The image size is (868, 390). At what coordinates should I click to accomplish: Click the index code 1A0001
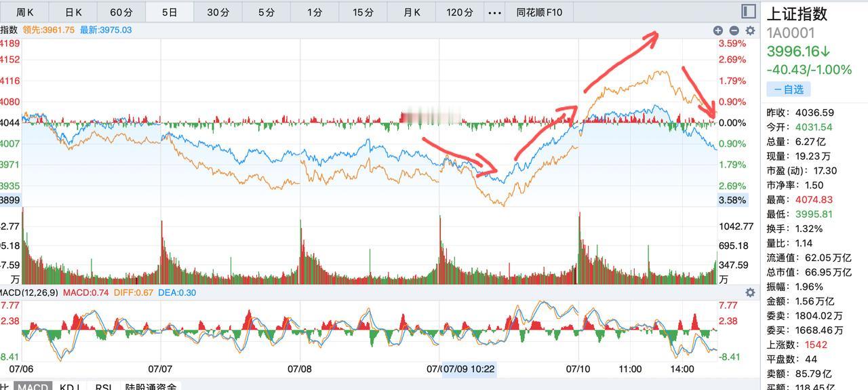pos(791,33)
